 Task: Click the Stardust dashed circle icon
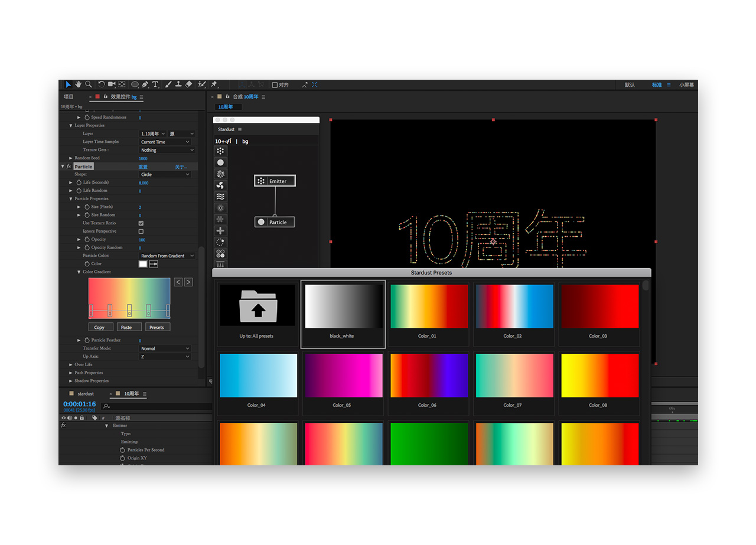point(220,242)
